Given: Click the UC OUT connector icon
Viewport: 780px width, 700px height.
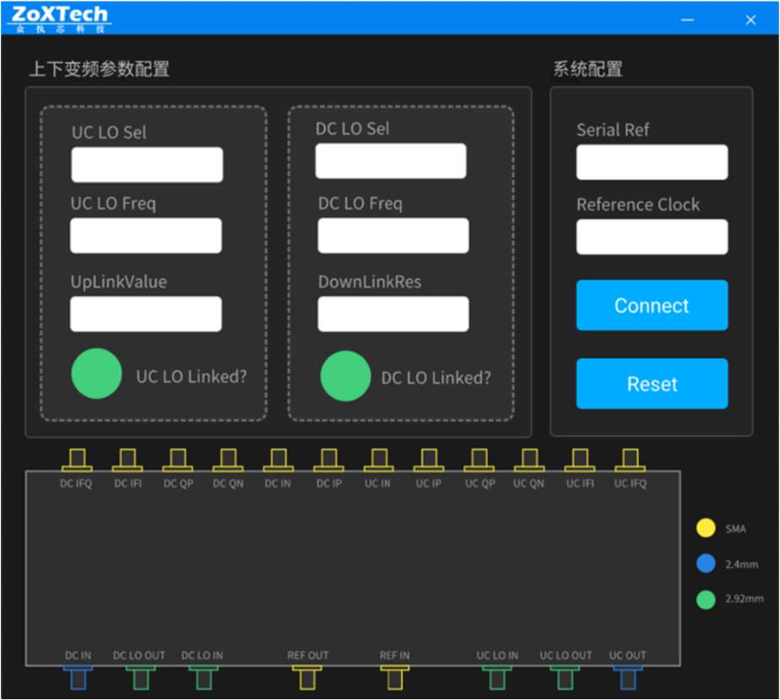Looking at the screenshot, I should click(627, 677).
